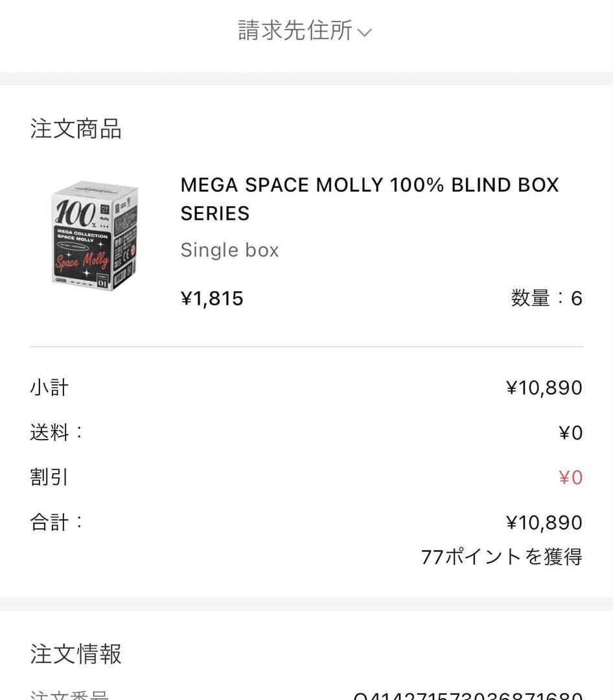Collapse the billing address disclosure arrow

365,32
